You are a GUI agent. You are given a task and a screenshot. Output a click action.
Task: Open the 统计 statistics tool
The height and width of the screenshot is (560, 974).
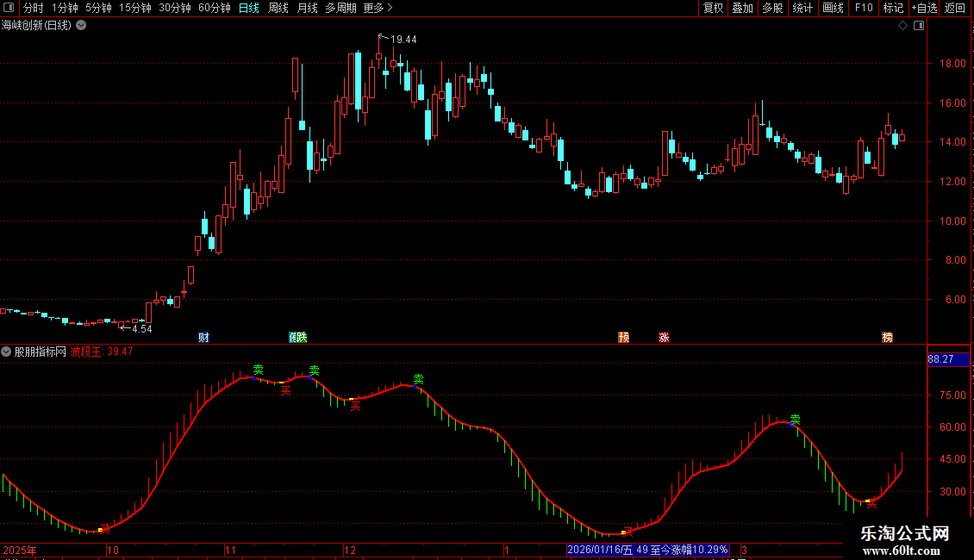pos(802,8)
